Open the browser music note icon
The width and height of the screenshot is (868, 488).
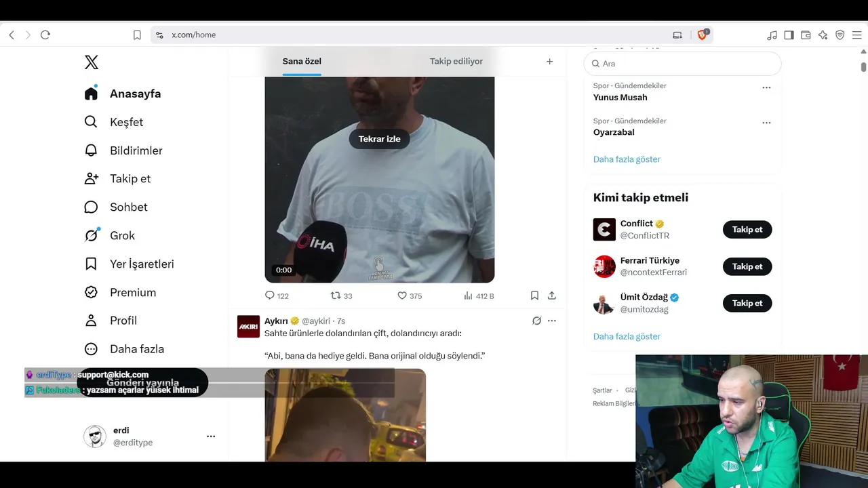click(772, 35)
